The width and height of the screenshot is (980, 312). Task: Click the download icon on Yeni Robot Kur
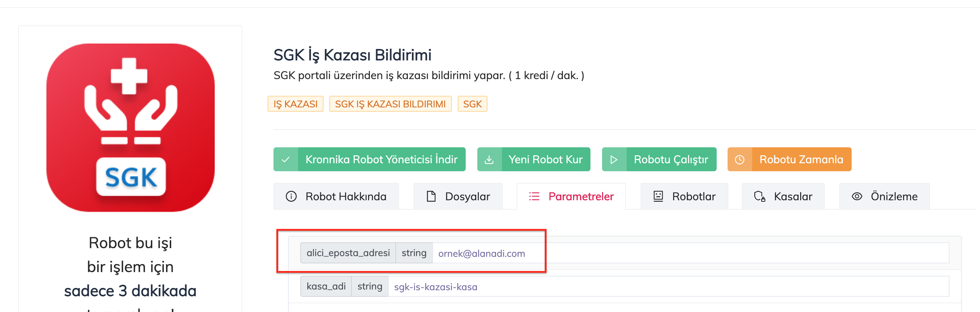tap(489, 159)
